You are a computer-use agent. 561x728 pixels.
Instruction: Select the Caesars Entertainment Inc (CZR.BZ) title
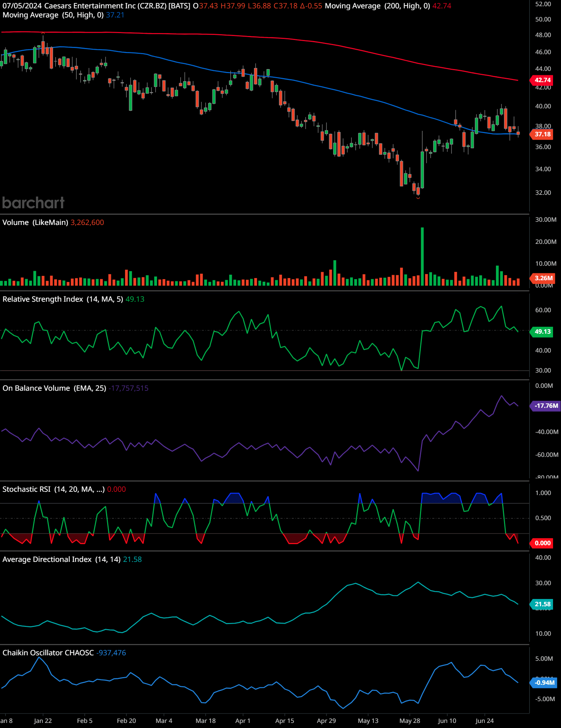coord(105,6)
